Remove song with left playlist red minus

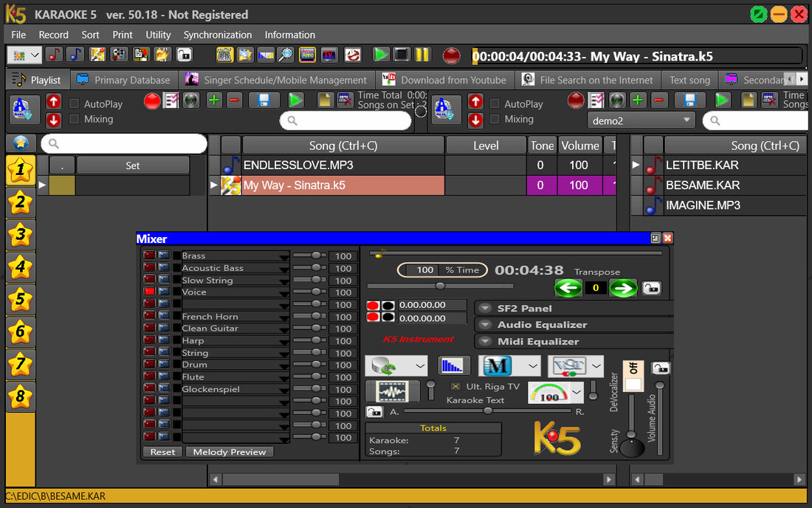click(235, 100)
